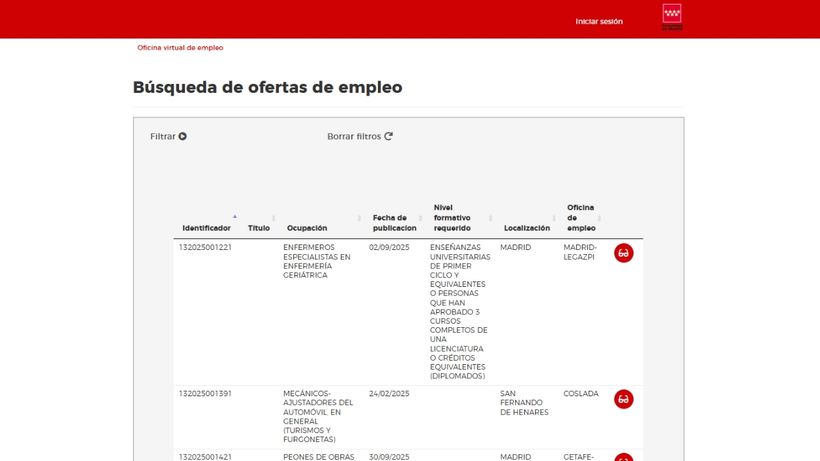
Task: Click the sort arrows on Identificador column
Action: (235, 217)
